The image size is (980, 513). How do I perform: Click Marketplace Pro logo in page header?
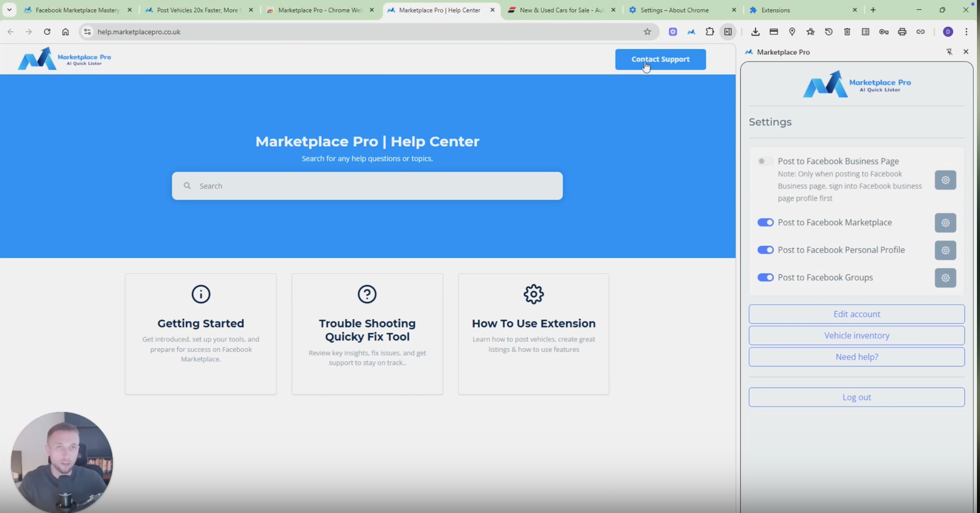[64, 59]
